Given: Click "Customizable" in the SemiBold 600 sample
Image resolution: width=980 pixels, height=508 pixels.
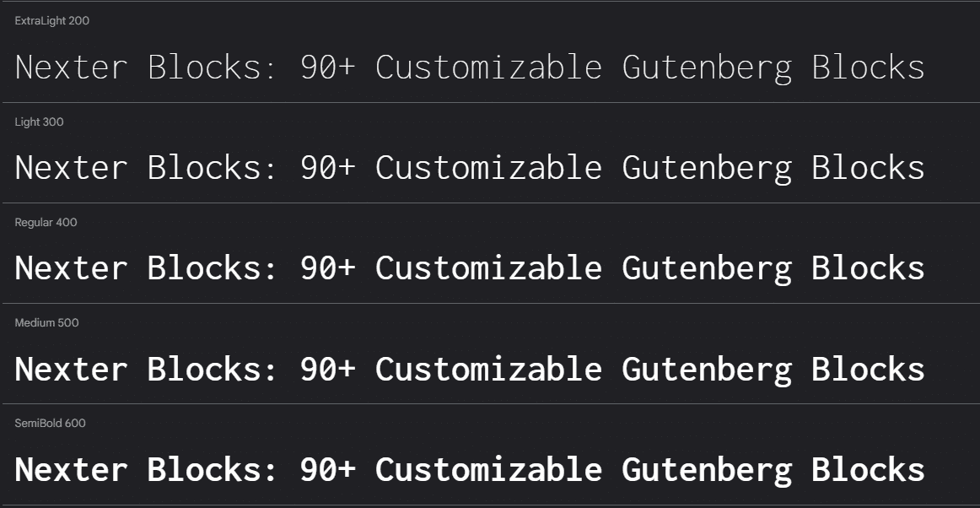Looking at the screenshot, I should [x=488, y=469].
